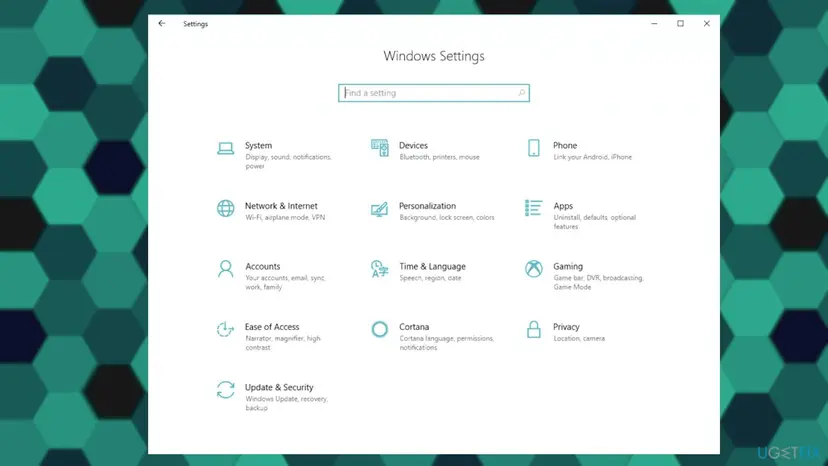The width and height of the screenshot is (828, 466).
Task: Open the Accounts person icon
Action: pyautogui.click(x=225, y=269)
